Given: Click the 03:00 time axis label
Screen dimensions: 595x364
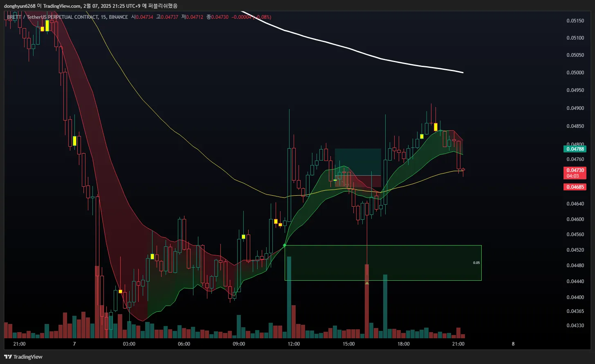Looking at the screenshot, I should (x=129, y=344).
